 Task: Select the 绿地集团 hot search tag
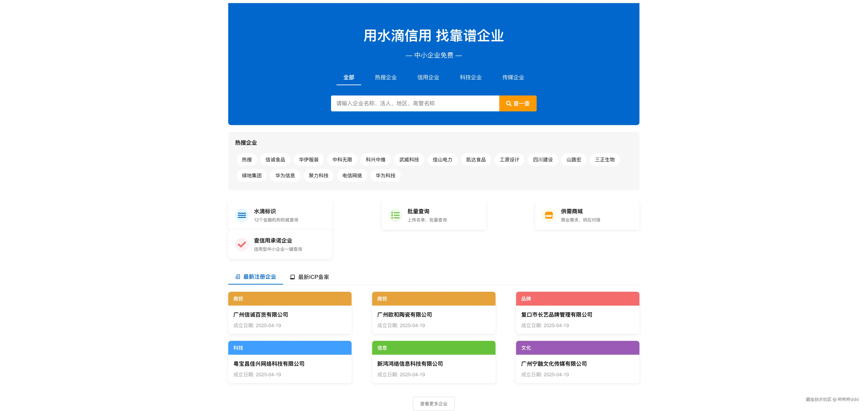(251, 176)
